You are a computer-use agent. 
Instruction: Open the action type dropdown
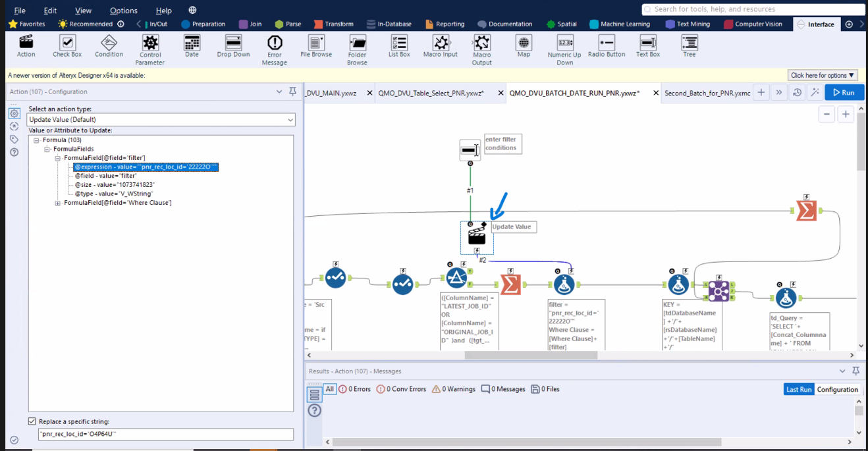[x=161, y=120]
